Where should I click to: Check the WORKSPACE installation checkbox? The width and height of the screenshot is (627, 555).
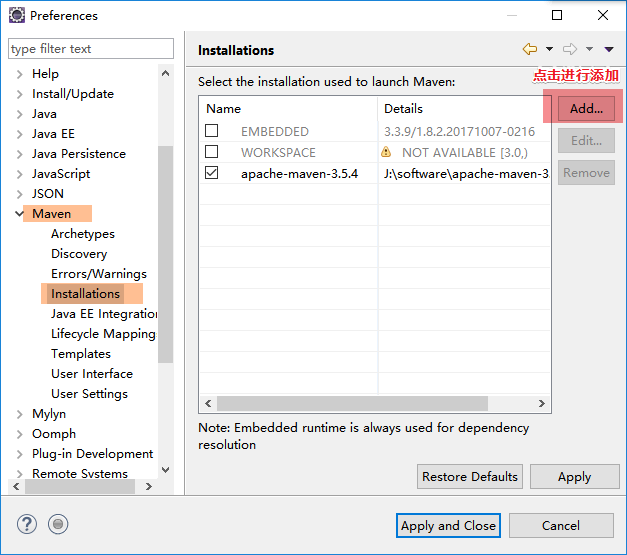point(212,152)
